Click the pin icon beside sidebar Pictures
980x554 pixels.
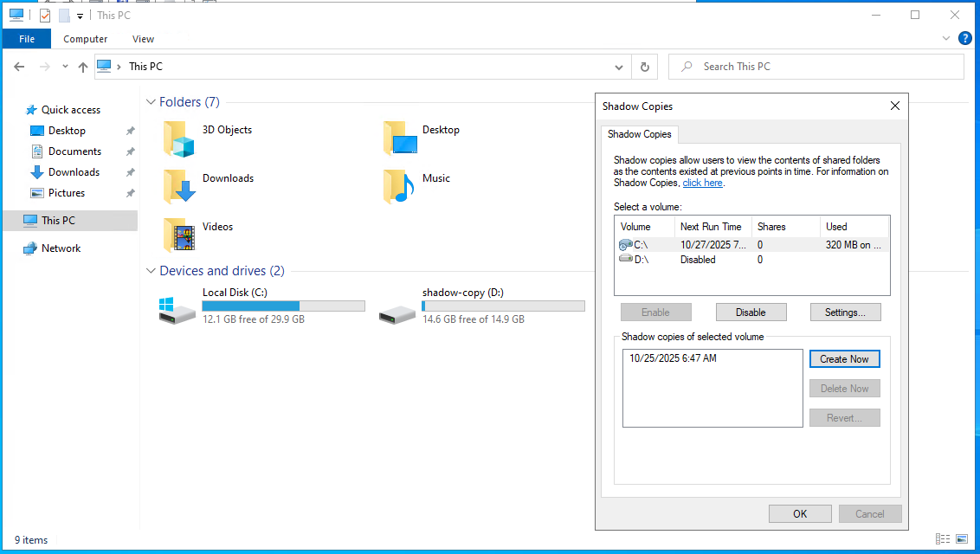[x=130, y=194]
